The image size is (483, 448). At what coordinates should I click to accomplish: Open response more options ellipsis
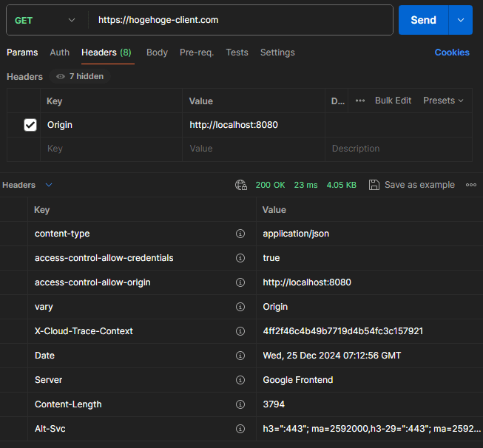point(471,185)
